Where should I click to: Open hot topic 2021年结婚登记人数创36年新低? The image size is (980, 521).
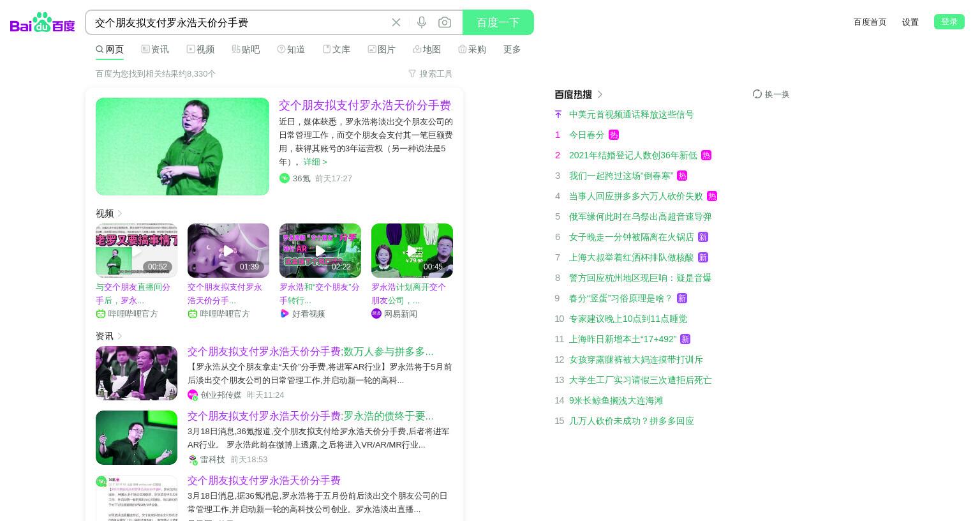pos(633,155)
